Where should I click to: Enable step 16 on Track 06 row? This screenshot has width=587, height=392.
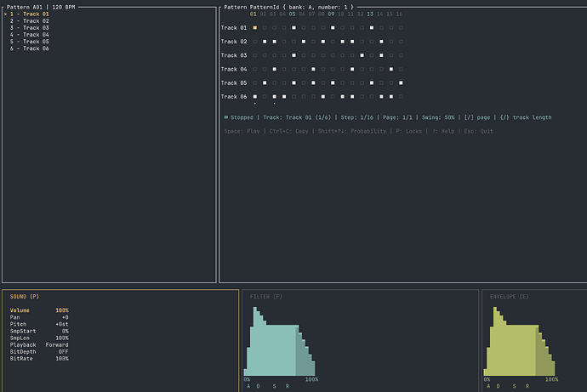pos(401,96)
